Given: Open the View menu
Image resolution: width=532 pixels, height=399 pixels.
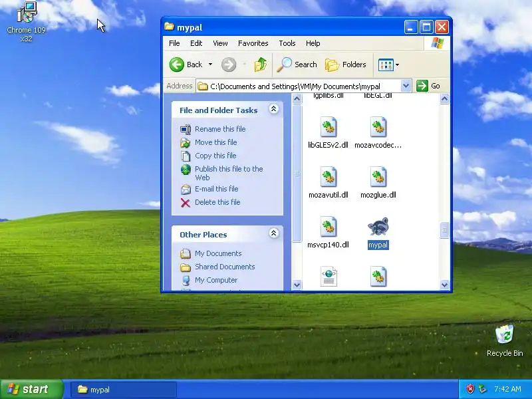Looking at the screenshot, I should coord(220,43).
